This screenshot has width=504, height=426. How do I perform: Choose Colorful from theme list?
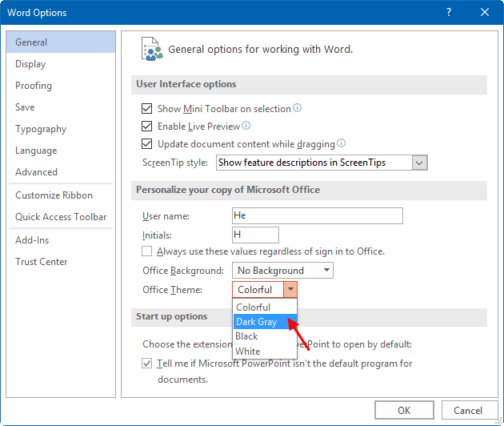[265, 307]
